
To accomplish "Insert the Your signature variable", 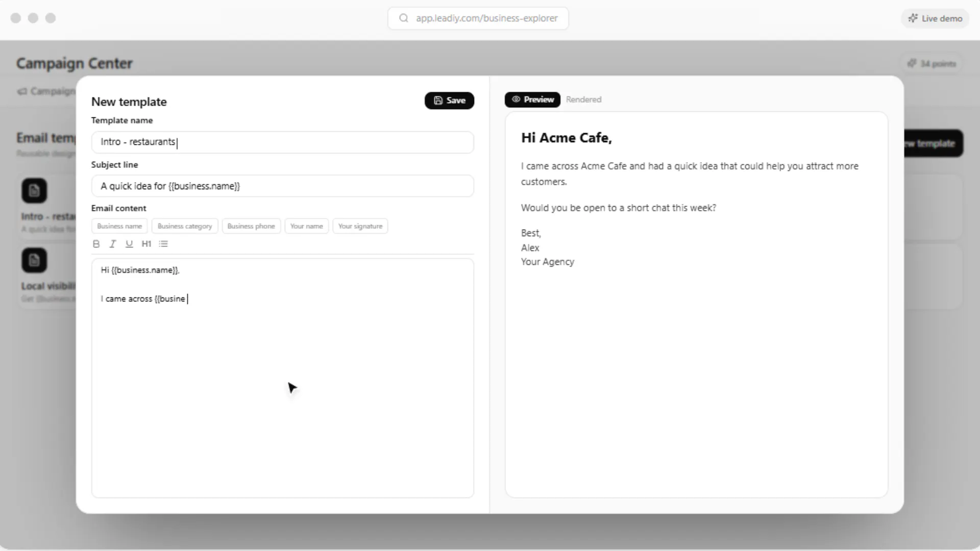I will point(360,226).
